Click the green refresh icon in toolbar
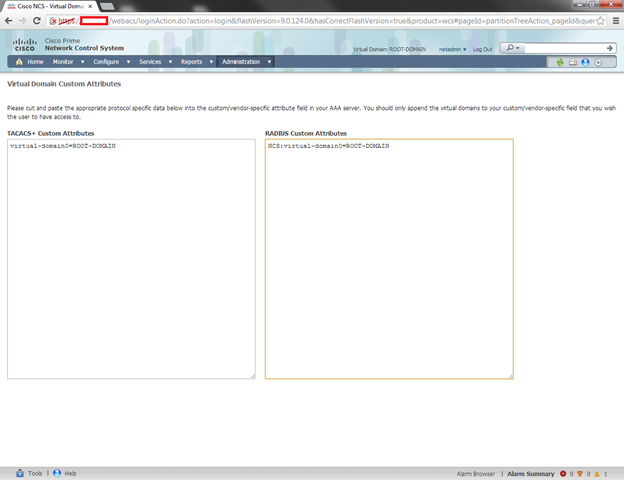The image size is (624, 480). [x=560, y=62]
